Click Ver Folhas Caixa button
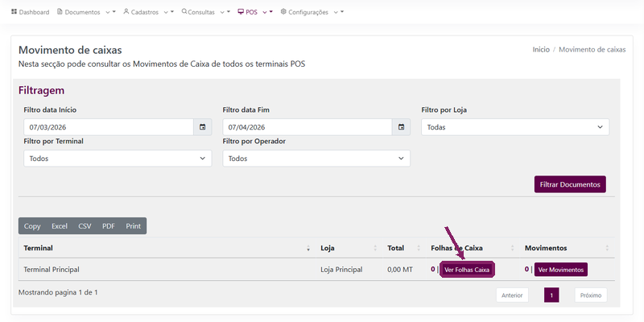The image size is (644, 322). (x=467, y=270)
